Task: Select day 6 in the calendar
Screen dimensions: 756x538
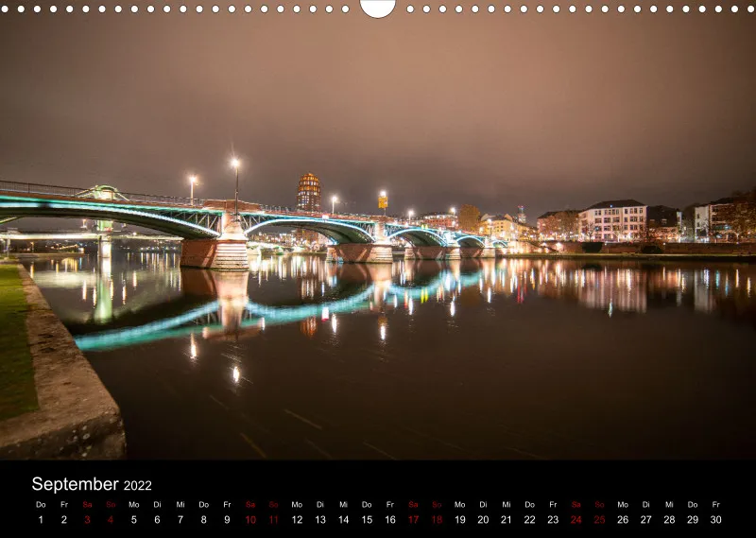Action: [x=157, y=520]
